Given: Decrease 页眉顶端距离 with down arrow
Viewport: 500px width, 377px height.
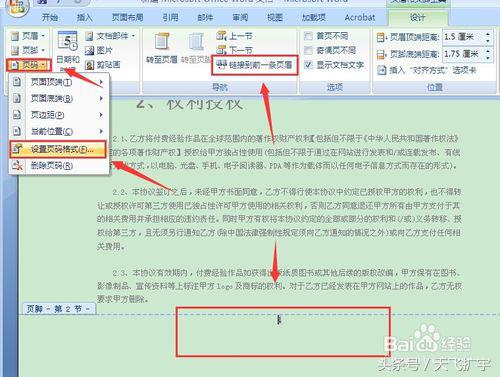Looking at the screenshot, I should click(x=488, y=40).
